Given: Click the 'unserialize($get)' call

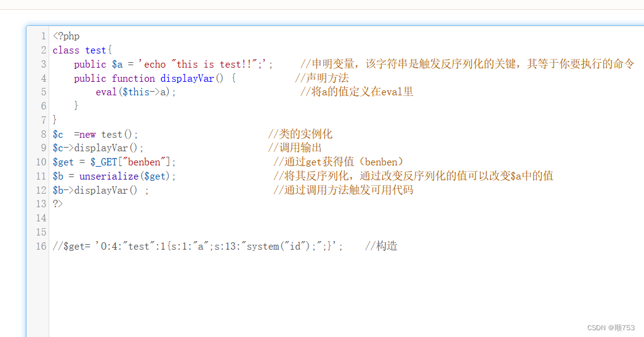Looking at the screenshot, I should [x=125, y=176].
